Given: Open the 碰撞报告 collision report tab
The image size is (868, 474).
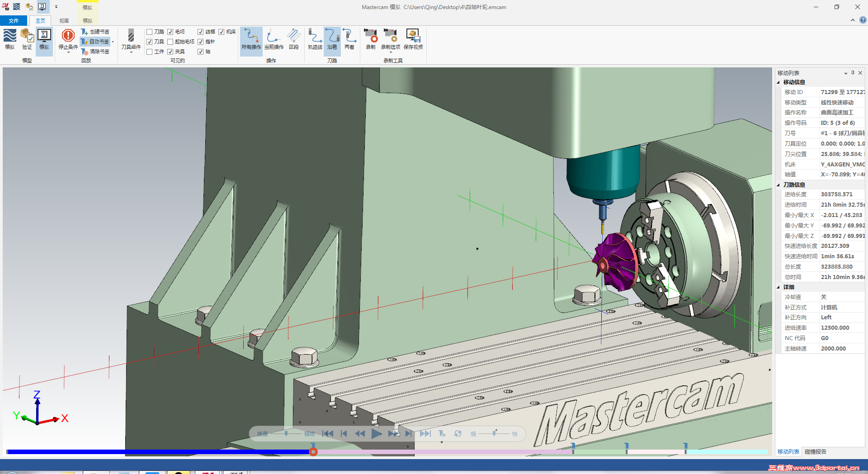Looking at the screenshot, I should pos(816,452).
